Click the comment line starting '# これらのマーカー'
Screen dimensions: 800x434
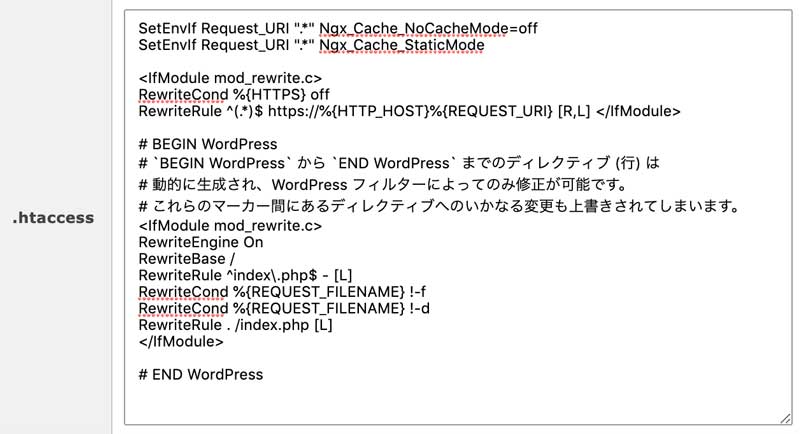[x=439, y=206]
